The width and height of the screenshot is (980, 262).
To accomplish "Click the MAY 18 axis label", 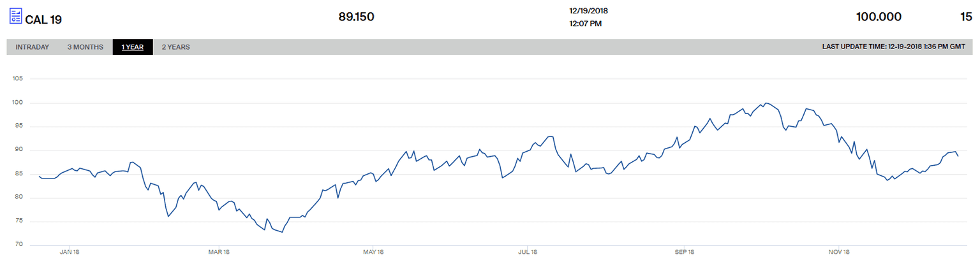I will [x=373, y=252].
